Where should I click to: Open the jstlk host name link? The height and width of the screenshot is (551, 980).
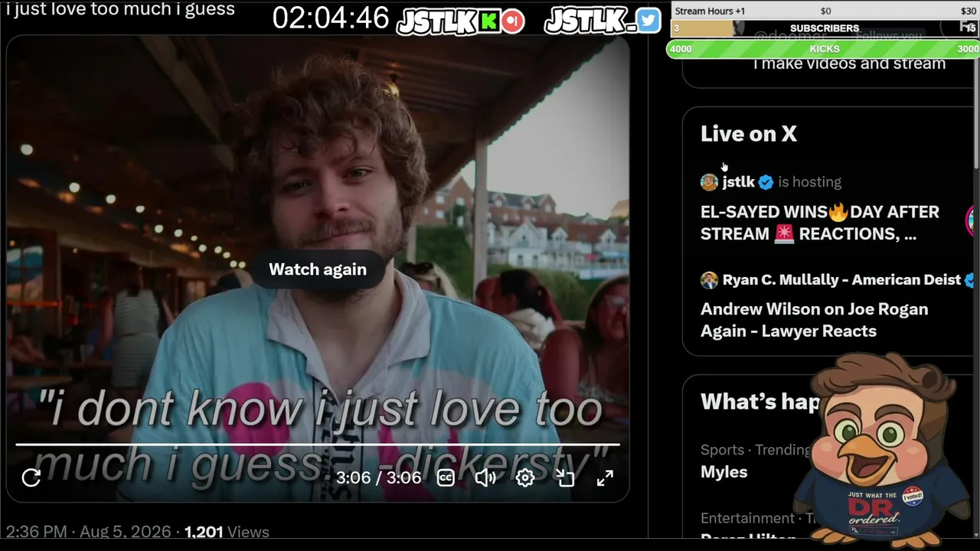pyautogui.click(x=738, y=182)
